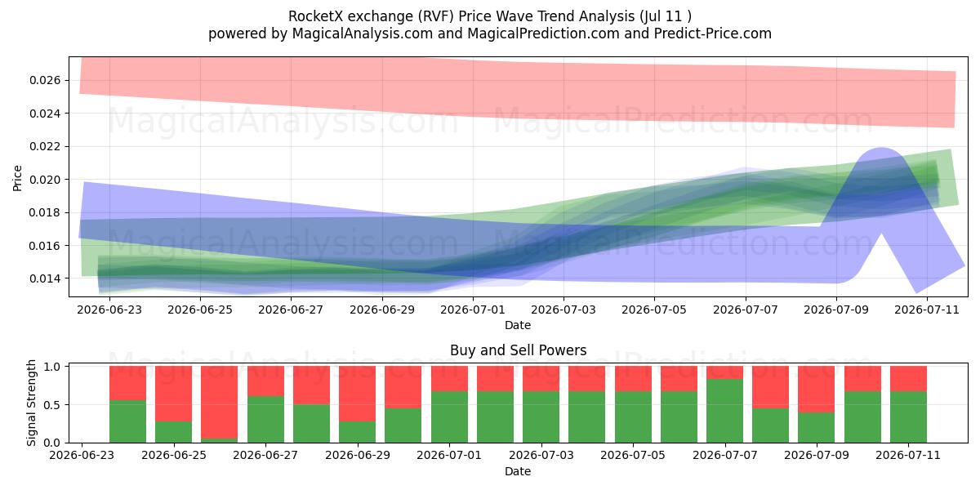The width and height of the screenshot is (980, 490).
Task: Click the red sell bar for 2026-06-29
Action: coord(357,394)
